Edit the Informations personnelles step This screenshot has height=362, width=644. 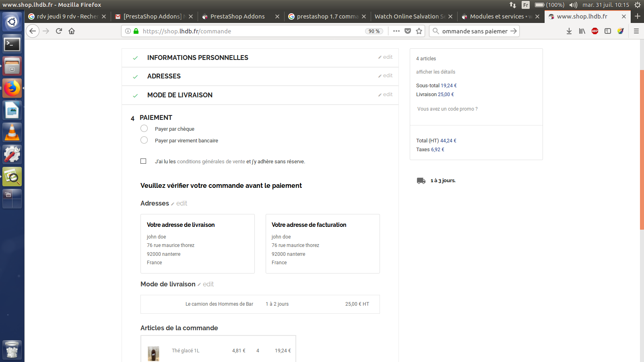point(385,57)
